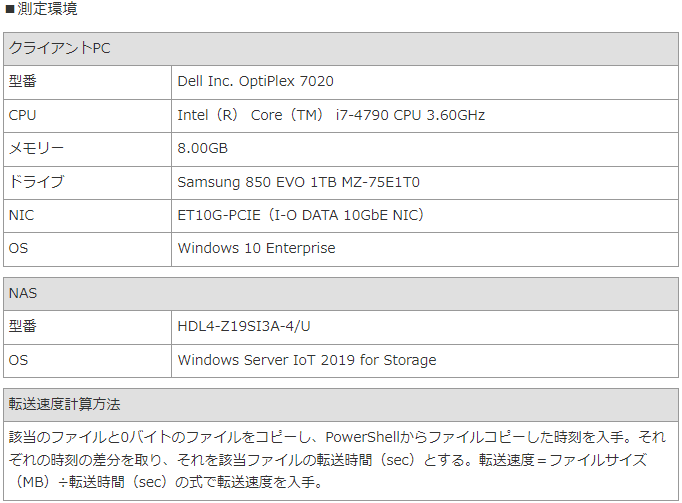Click the HDL4-Z19SI3A-4/U model number cell
This screenshot has height=503, width=682.
coord(425,327)
